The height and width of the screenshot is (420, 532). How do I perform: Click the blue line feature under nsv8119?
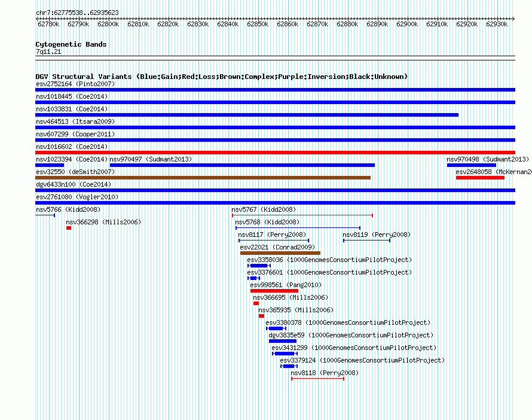point(367,241)
